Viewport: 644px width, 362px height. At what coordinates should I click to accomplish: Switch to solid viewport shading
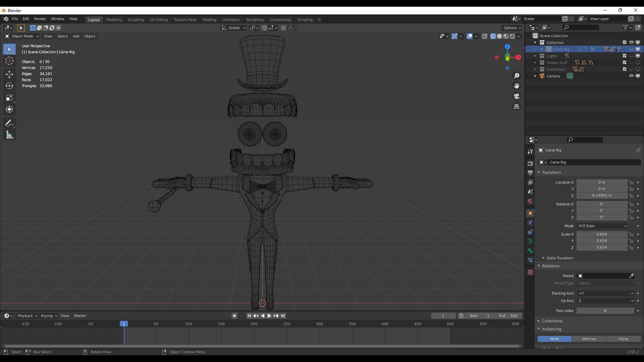(499, 36)
